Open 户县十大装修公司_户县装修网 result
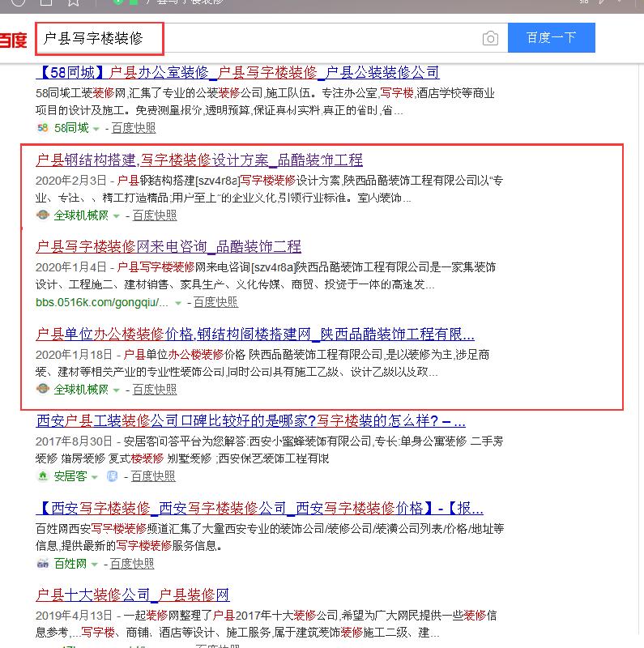 pos(133,595)
